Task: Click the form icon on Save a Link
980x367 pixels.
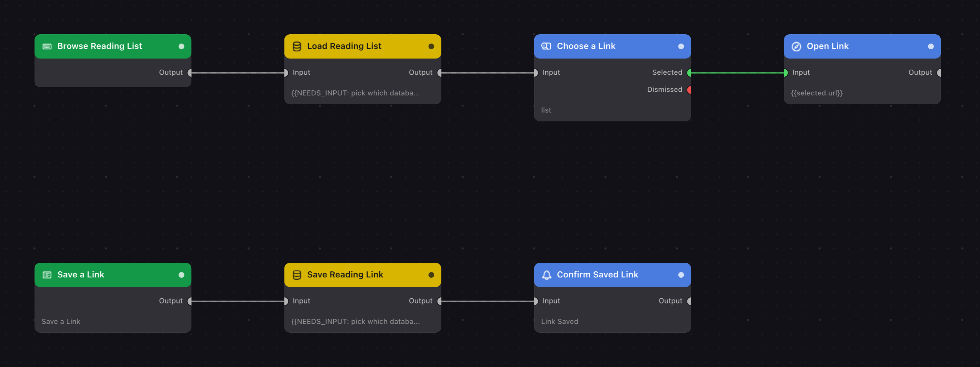Action: 47,275
